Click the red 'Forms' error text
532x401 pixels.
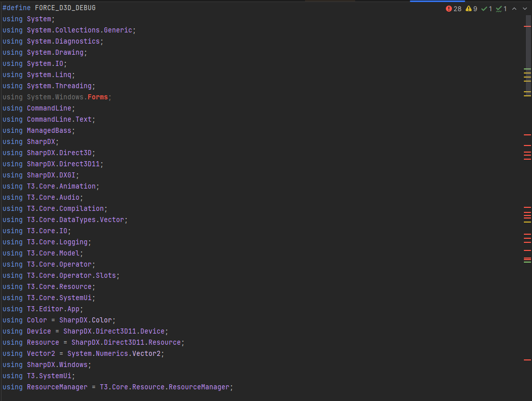[98, 97]
